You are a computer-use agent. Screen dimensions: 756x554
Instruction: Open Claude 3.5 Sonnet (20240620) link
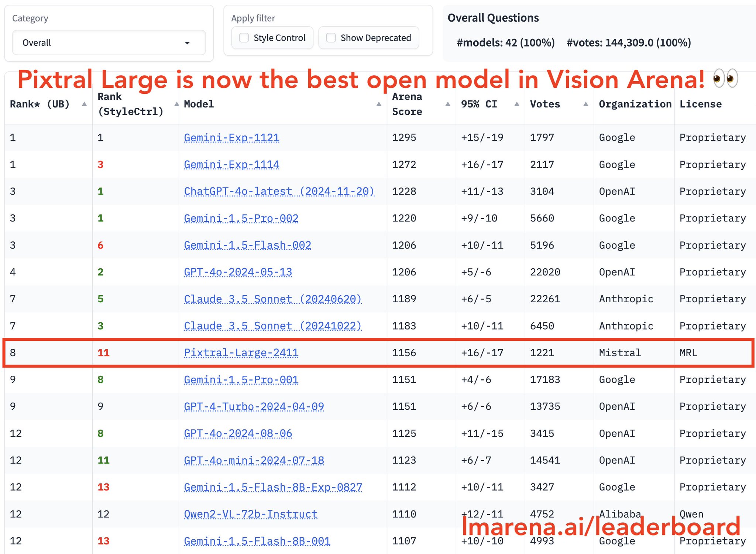pos(273,299)
